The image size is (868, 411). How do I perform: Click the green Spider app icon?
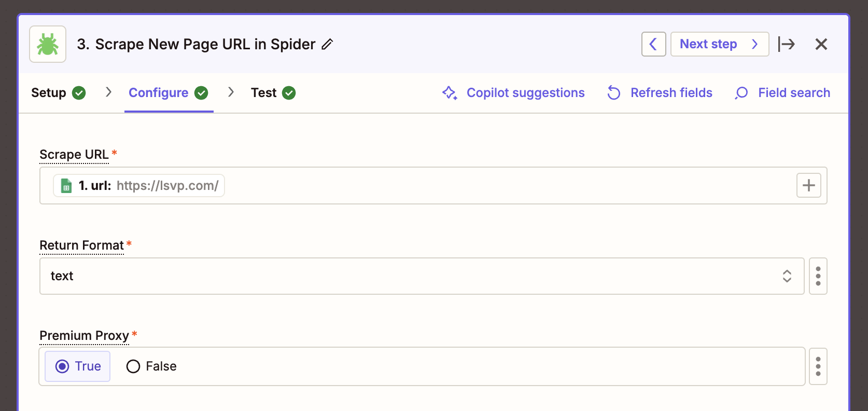pos(48,44)
